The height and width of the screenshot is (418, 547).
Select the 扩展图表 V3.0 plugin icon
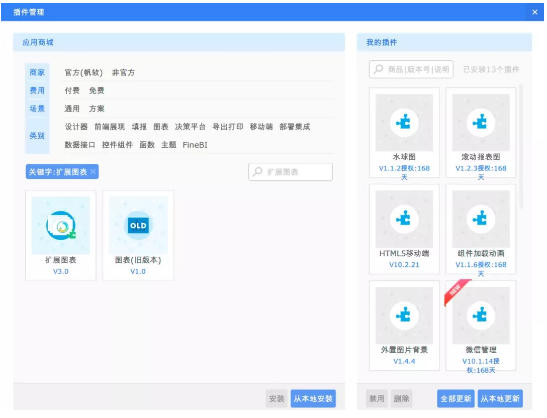[x=61, y=225]
